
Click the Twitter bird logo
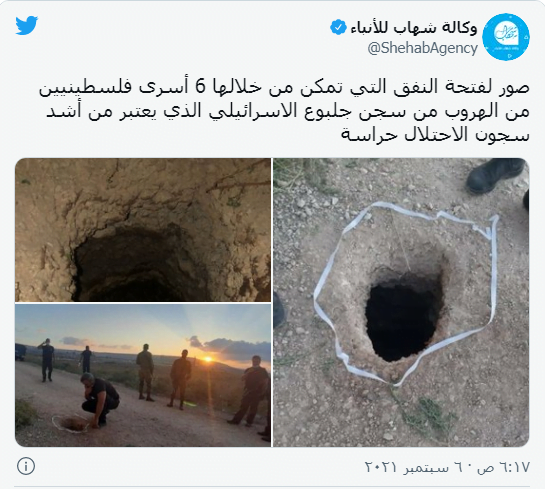26,25
